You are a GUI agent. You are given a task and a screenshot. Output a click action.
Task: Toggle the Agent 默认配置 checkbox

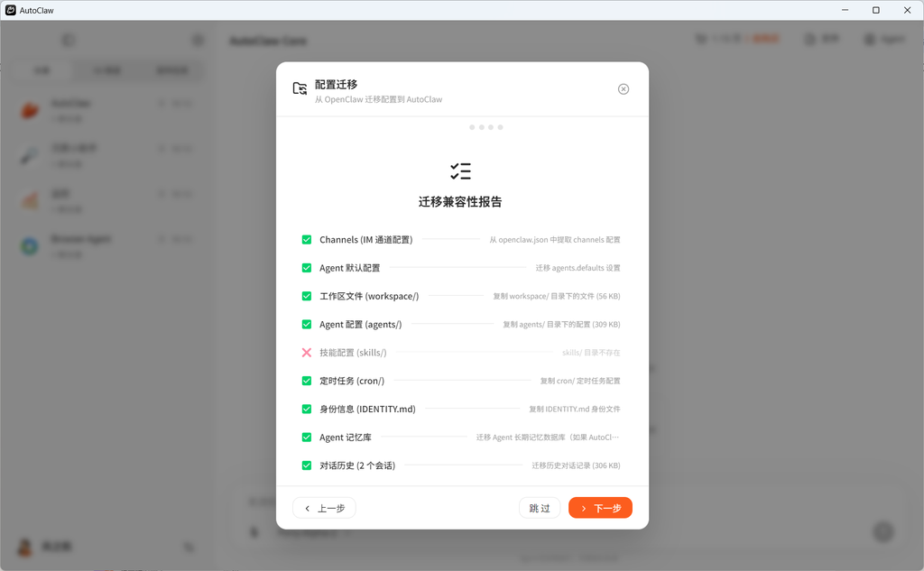307,268
